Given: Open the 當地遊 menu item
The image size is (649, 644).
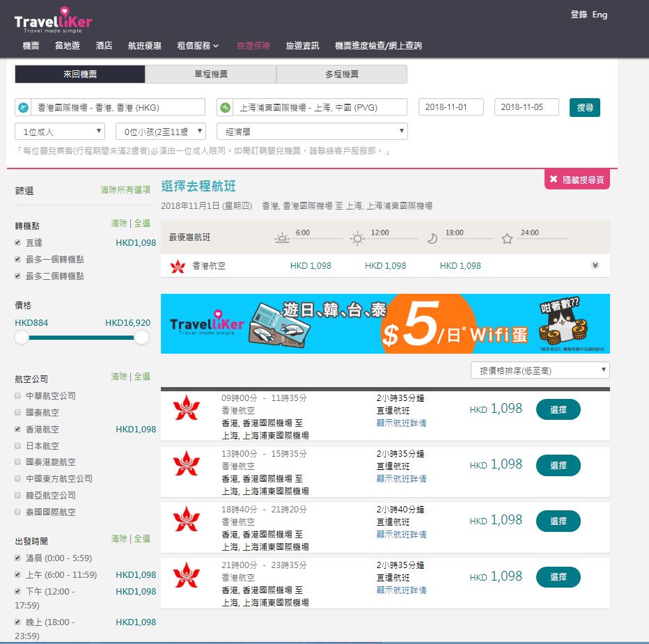Looking at the screenshot, I should tap(68, 45).
